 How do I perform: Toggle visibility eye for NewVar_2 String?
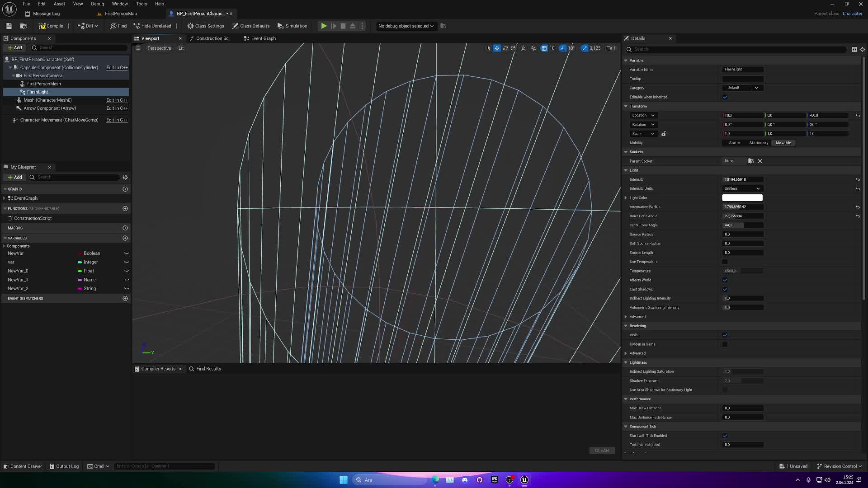(127, 288)
